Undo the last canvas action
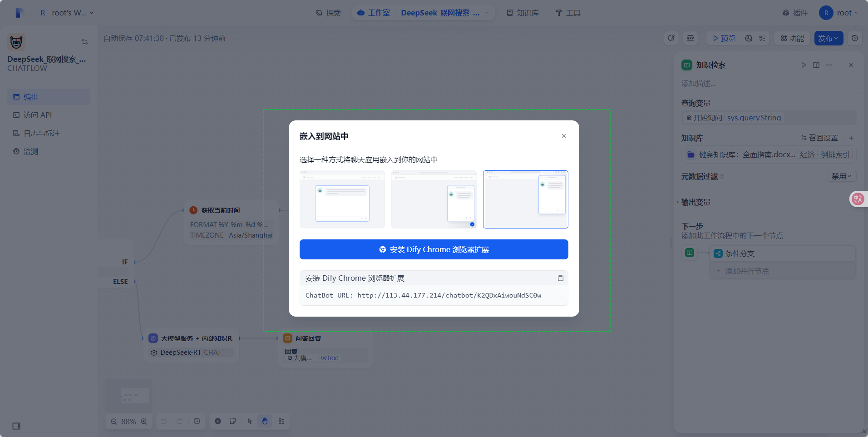The image size is (868, 437). pyautogui.click(x=164, y=421)
